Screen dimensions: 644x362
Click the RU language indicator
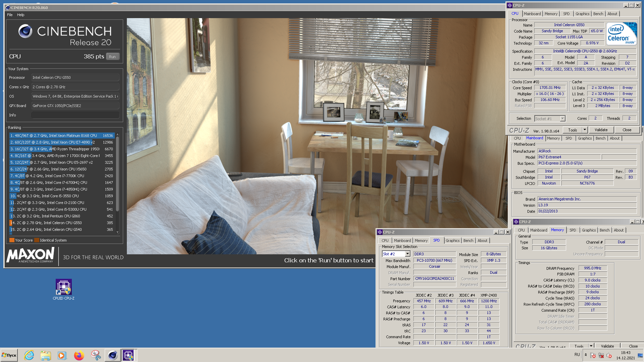tap(577, 355)
